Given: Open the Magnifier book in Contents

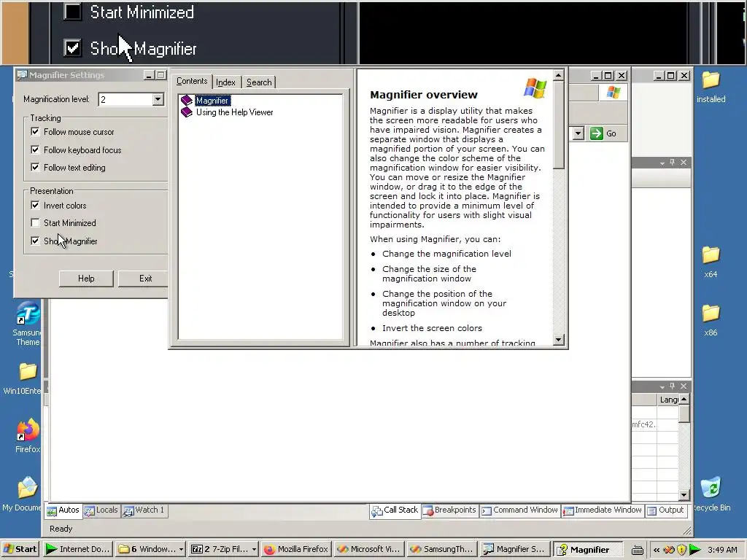Looking at the screenshot, I should [212, 101].
